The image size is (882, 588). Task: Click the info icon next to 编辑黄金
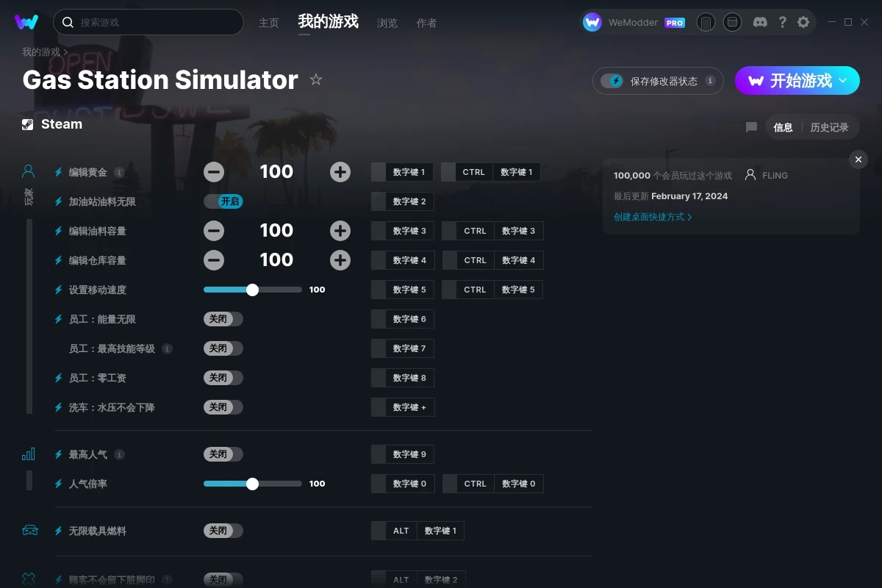[119, 172]
